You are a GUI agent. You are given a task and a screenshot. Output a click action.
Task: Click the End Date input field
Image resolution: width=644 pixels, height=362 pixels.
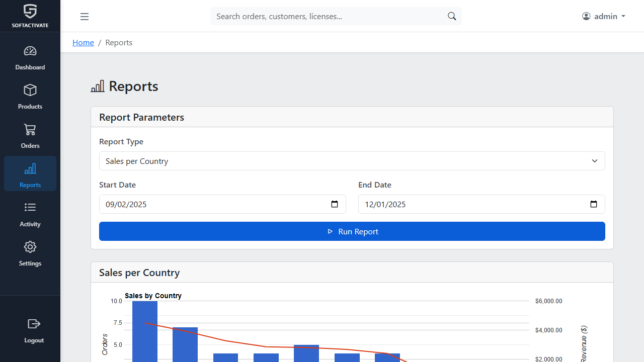point(470,204)
